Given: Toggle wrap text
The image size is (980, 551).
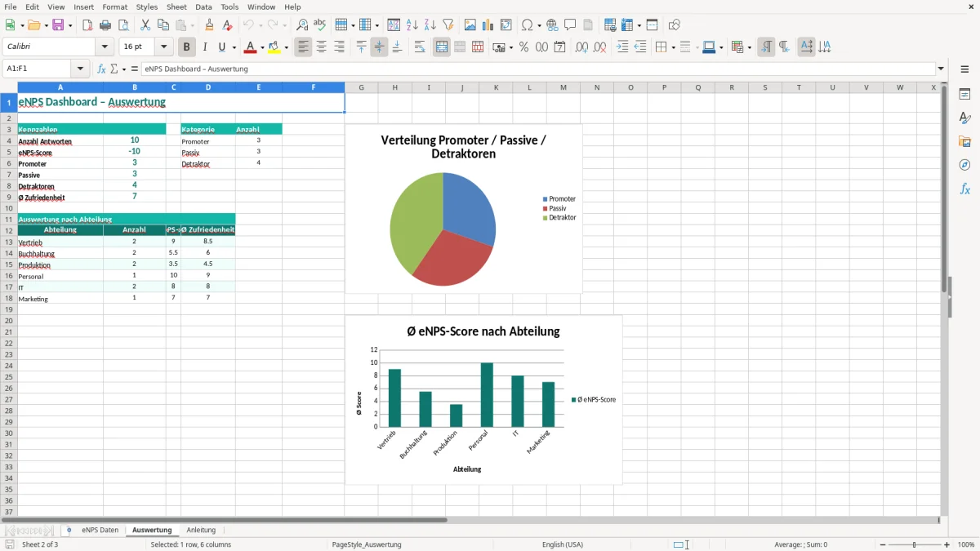Looking at the screenshot, I should [420, 47].
